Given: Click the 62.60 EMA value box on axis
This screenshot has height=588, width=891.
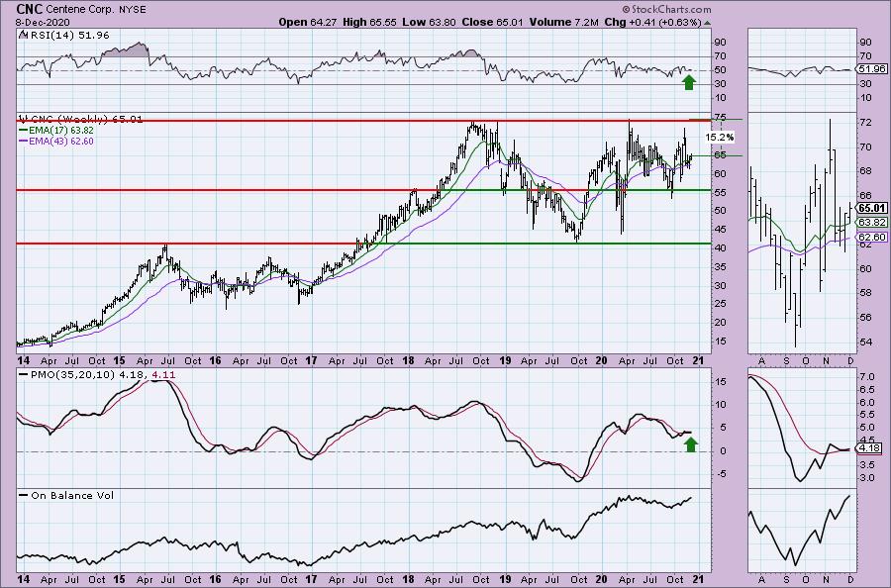Looking at the screenshot, I should coord(871,237).
